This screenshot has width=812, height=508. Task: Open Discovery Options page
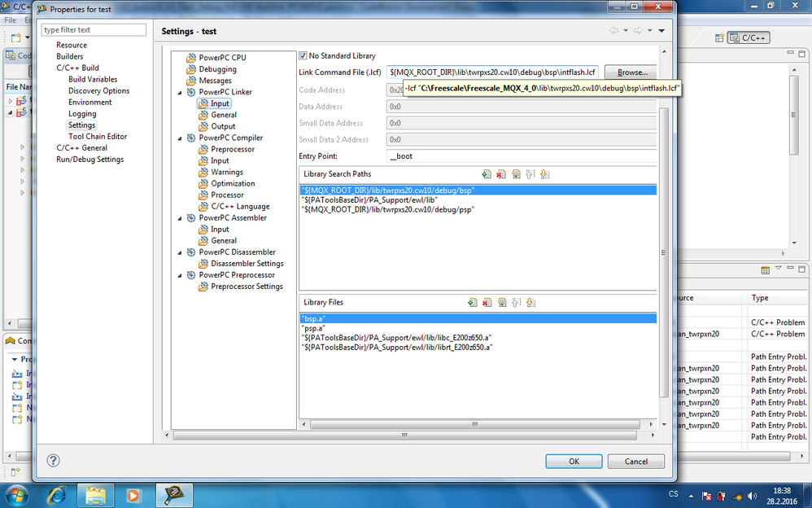99,90
